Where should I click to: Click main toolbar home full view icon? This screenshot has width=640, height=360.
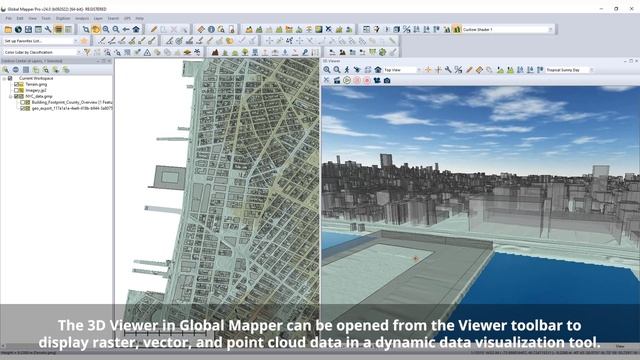[x=136, y=29]
